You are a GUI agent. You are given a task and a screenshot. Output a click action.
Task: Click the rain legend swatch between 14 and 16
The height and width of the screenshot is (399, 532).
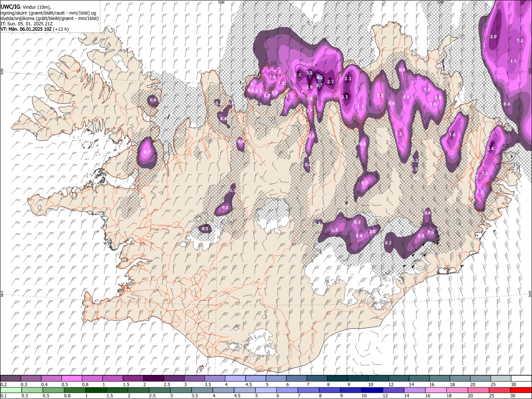[414, 390]
